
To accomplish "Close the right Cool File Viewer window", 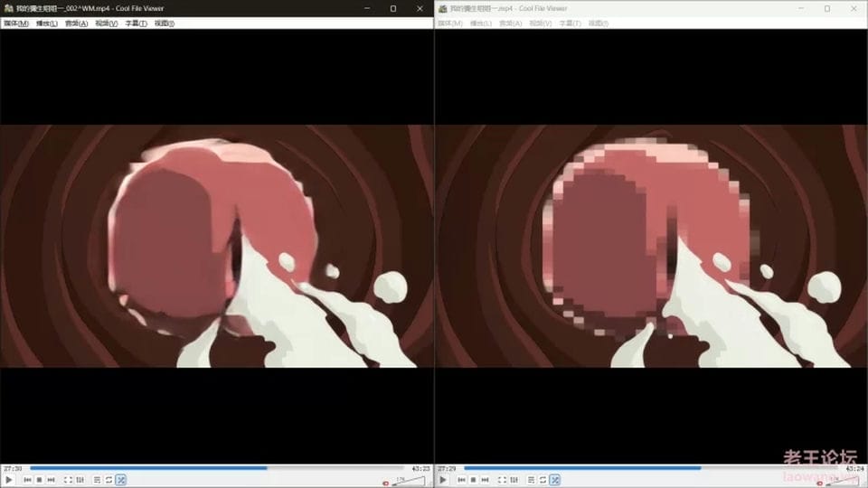I will 854,8.
